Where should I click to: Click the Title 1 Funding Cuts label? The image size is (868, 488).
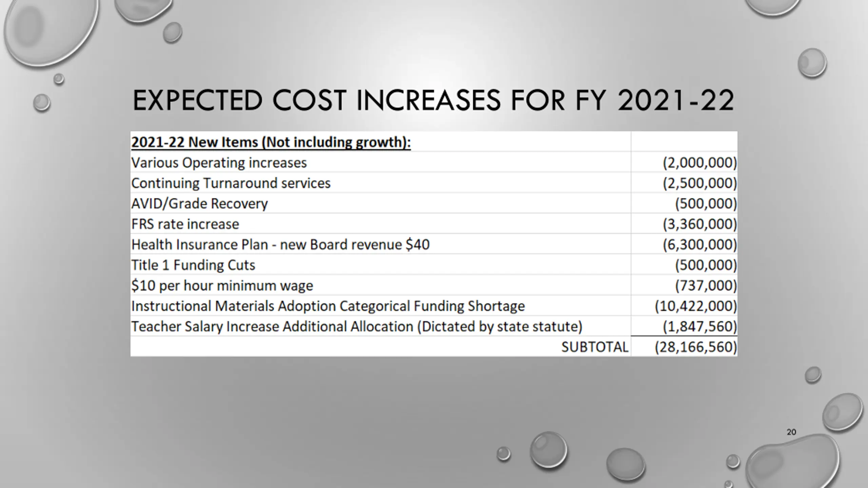[x=193, y=265]
